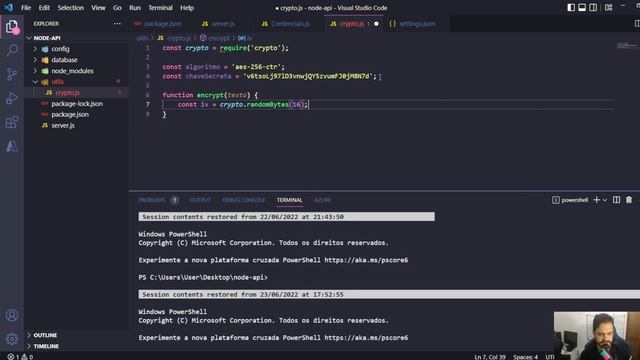Kill the terminal with the trash icon
Viewport: 640px width, 360px height.
[629, 200]
